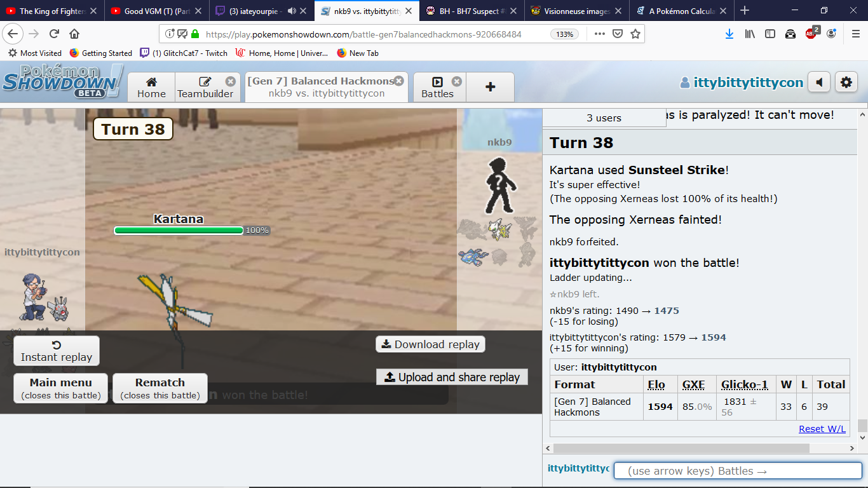This screenshot has width=868, height=488.
Task: Open Home, Home | Univer... bookmark
Action: pos(281,53)
